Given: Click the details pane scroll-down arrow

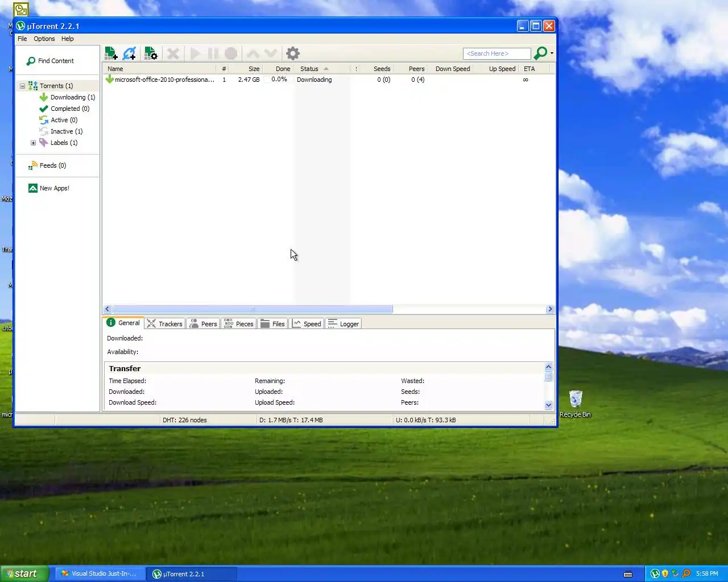Looking at the screenshot, I should tap(548, 405).
